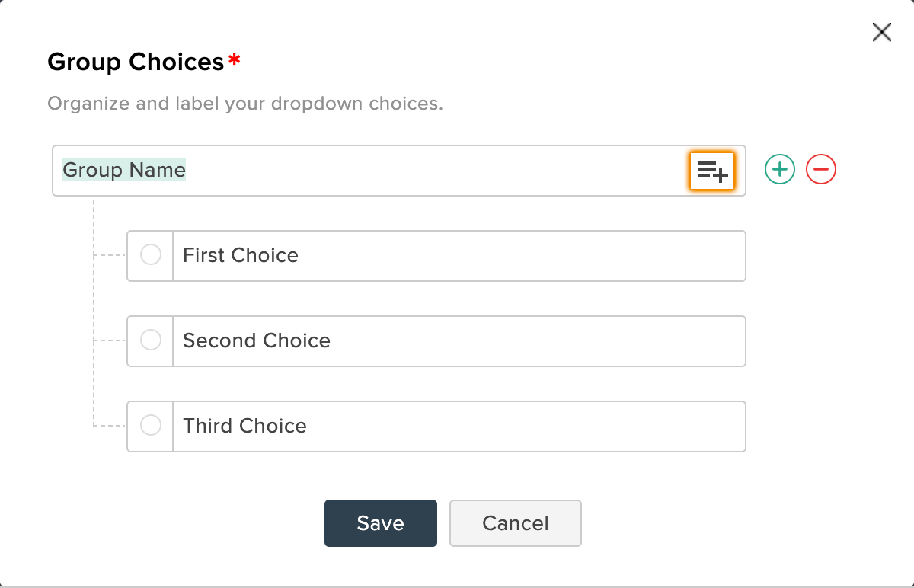This screenshot has height=588, width=914.
Task: Focus the First Choice text field
Action: (459, 256)
